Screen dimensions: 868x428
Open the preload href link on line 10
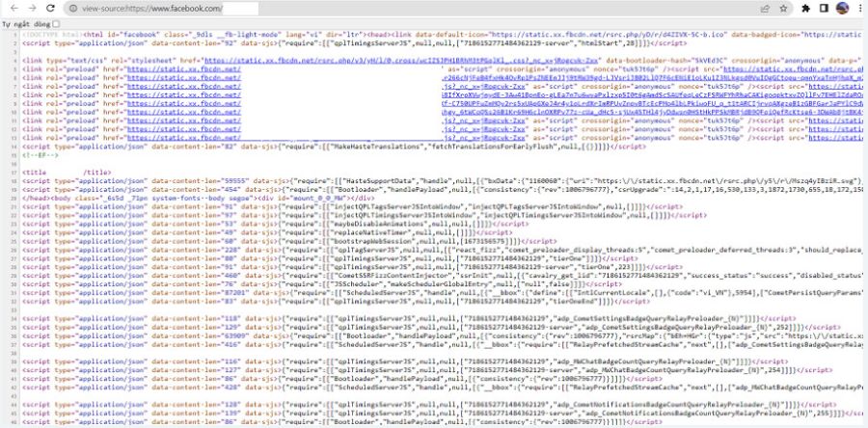tap(184, 112)
